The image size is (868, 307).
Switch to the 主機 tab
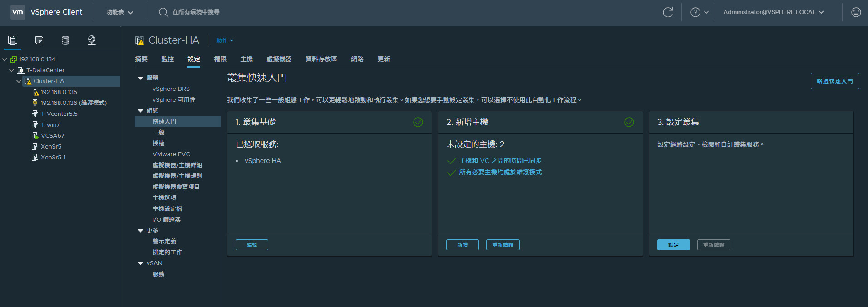(247, 59)
